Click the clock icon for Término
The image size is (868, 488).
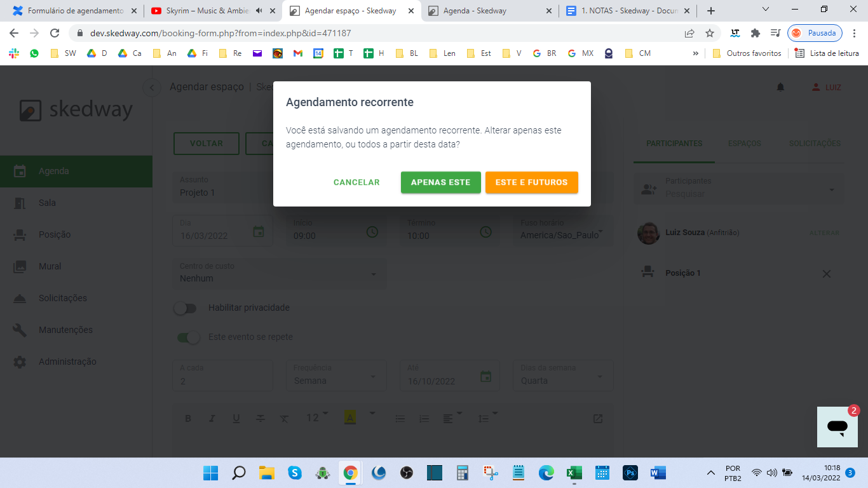(x=486, y=231)
